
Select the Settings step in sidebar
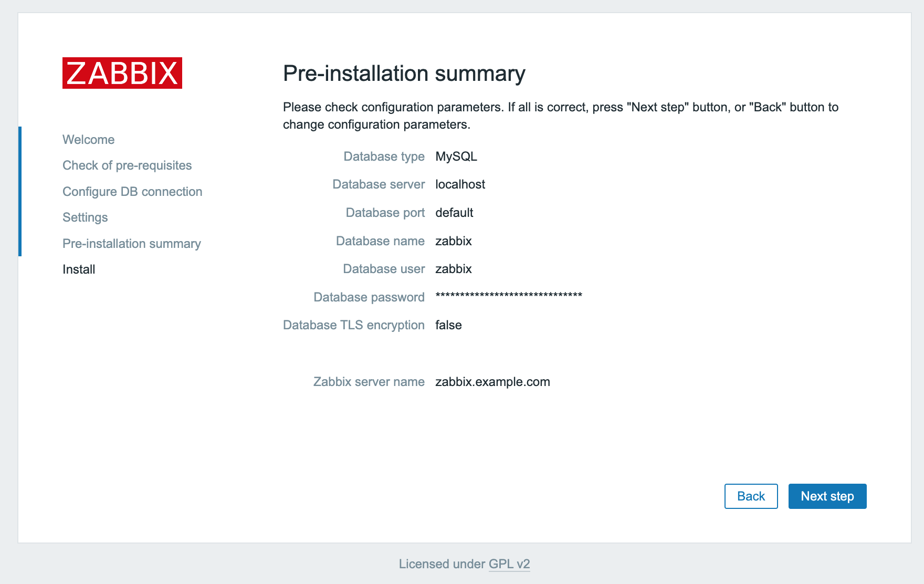coord(85,217)
